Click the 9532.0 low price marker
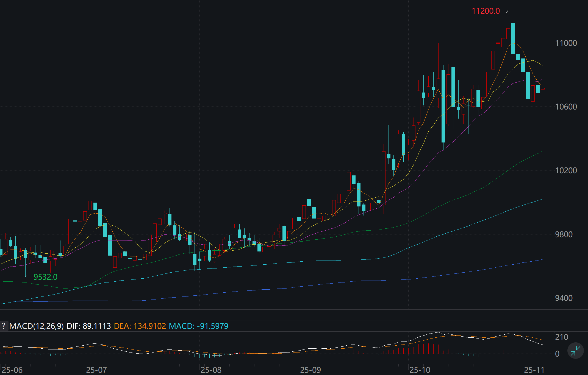The height and width of the screenshot is (375, 588). pos(45,277)
